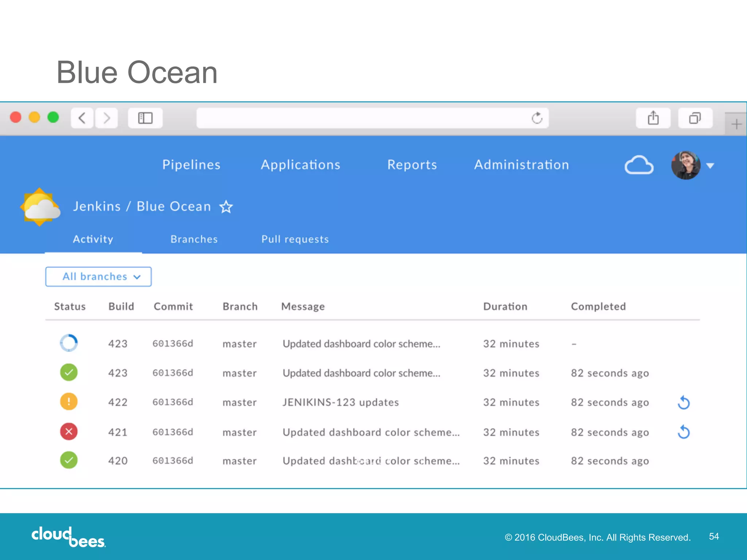Click the red failed status icon
The image size is (747, 560).
(x=69, y=432)
